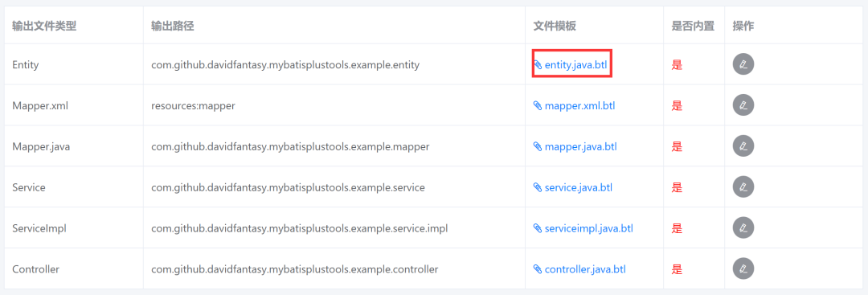The width and height of the screenshot is (868, 295).
Task: Select the red 是 value in the Entity row
Action: pyautogui.click(x=677, y=65)
